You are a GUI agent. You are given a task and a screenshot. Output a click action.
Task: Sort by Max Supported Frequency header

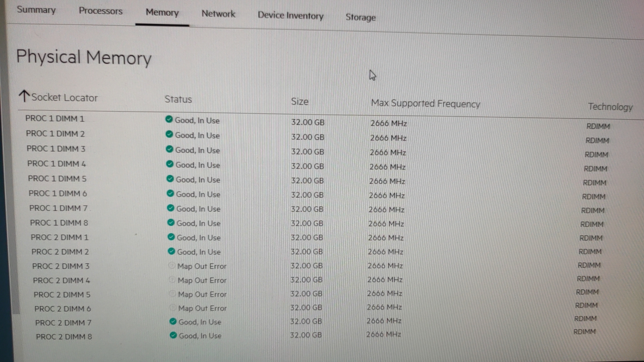coord(425,104)
